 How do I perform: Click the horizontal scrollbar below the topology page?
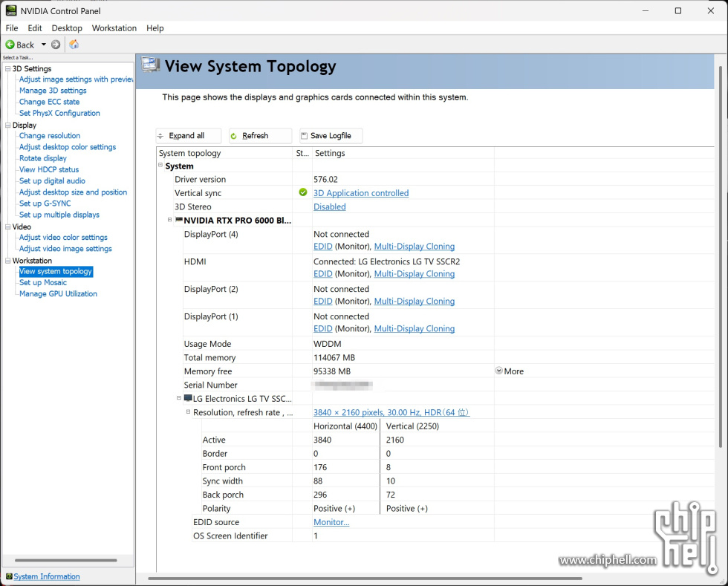point(365,579)
